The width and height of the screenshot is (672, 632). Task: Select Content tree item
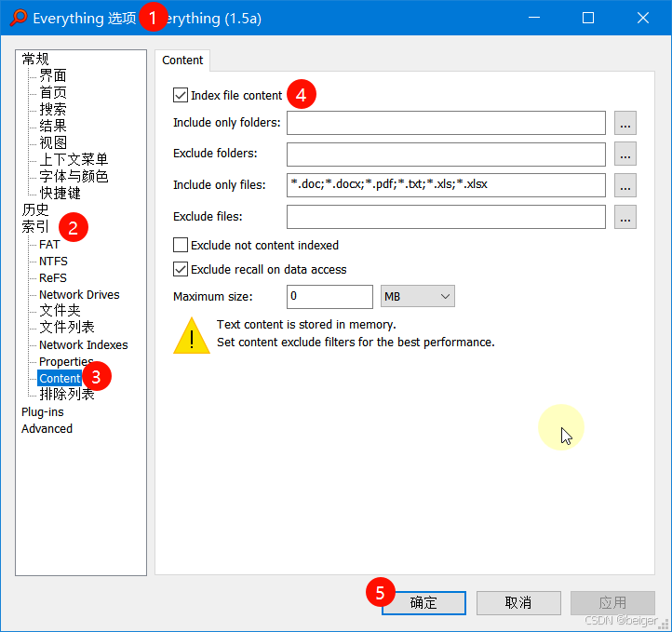60,378
